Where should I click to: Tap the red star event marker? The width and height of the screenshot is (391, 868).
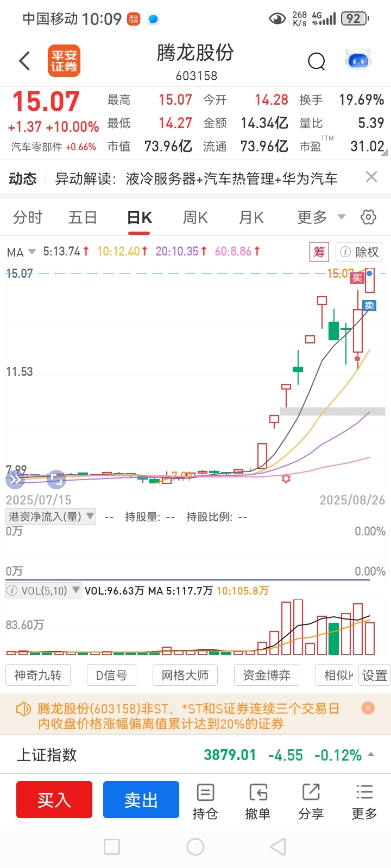click(x=286, y=478)
